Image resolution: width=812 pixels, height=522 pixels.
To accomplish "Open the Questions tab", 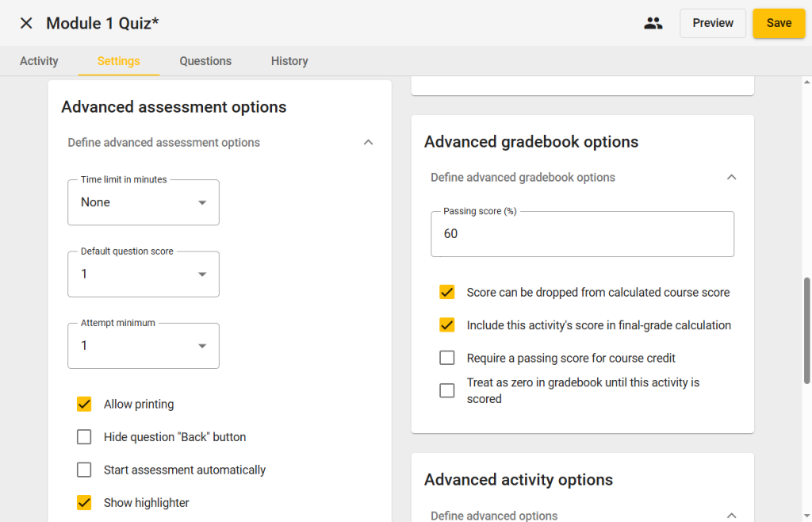I will coord(205,61).
